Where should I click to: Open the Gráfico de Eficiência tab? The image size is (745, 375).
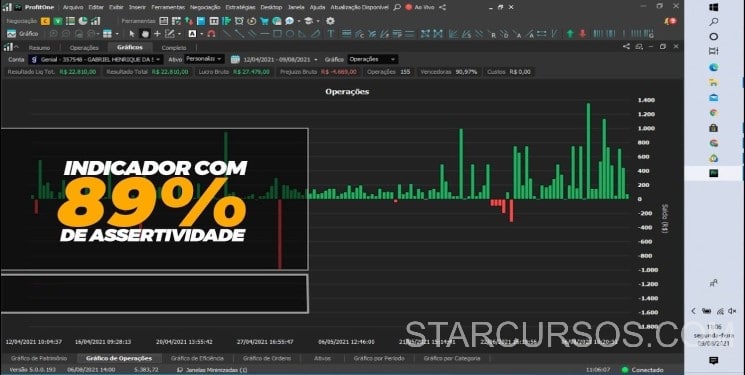coord(197,358)
